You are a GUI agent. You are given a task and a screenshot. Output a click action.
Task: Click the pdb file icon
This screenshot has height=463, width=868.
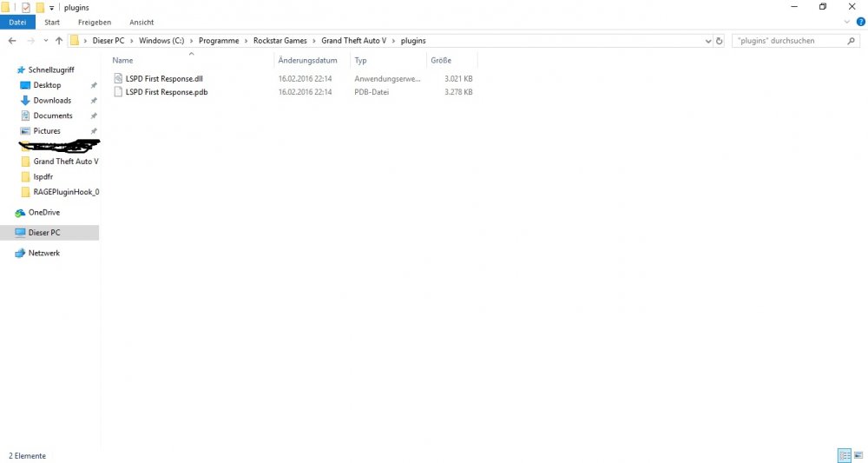(118, 92)
